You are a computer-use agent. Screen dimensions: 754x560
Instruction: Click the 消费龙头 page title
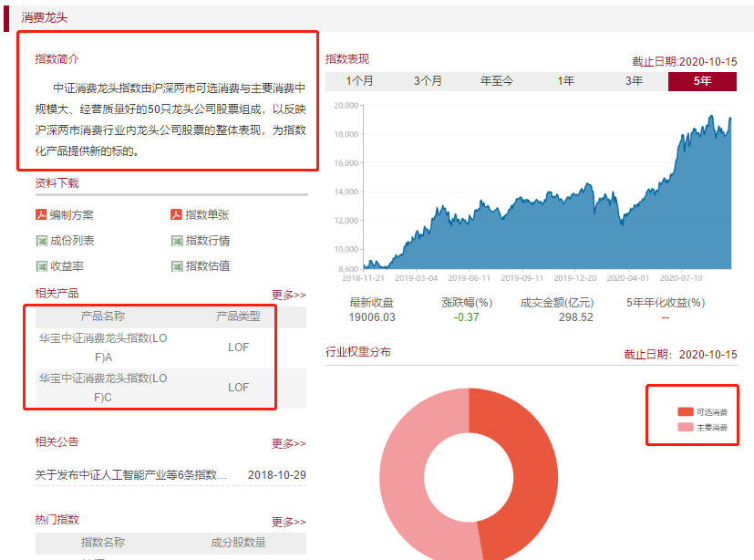point(45,18)
